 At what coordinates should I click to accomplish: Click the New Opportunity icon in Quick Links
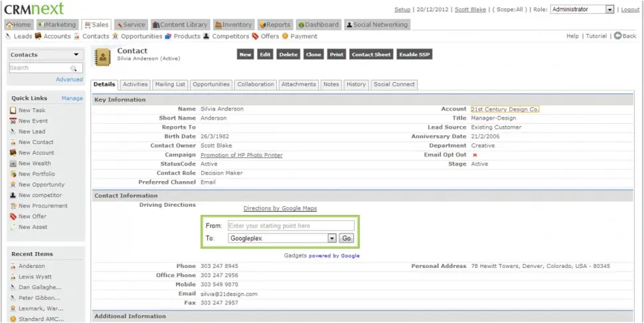13,184
